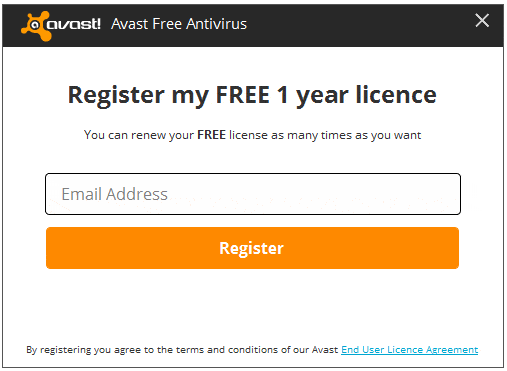Click the orange Register button
The image size is (507, 371).
[x=252, y=248]
